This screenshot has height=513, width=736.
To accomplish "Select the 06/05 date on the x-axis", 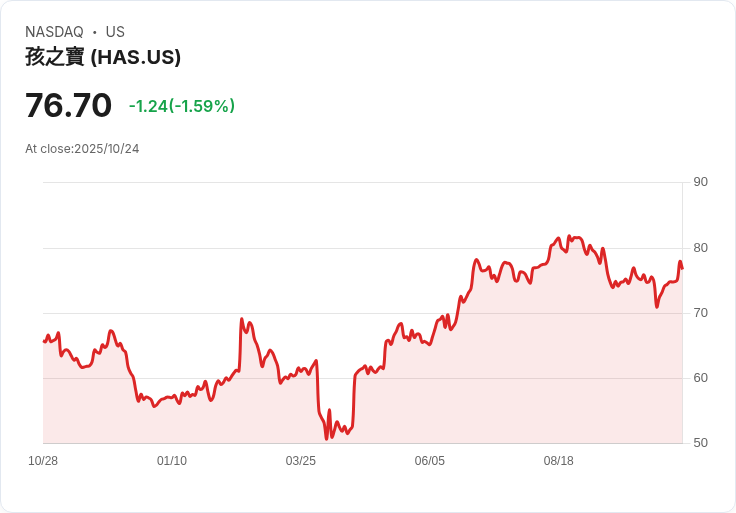I will pyautogui.click(x=430, y=461).
